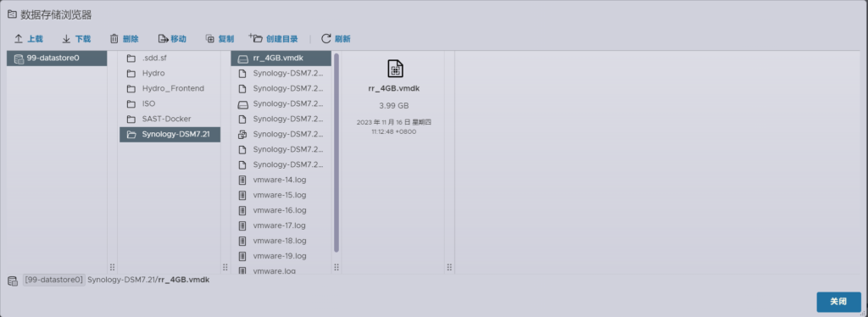The image size is (868, 317).
Task: Select the vmware-18.log file
Action: pyautogui.click(x=281, y=241)
